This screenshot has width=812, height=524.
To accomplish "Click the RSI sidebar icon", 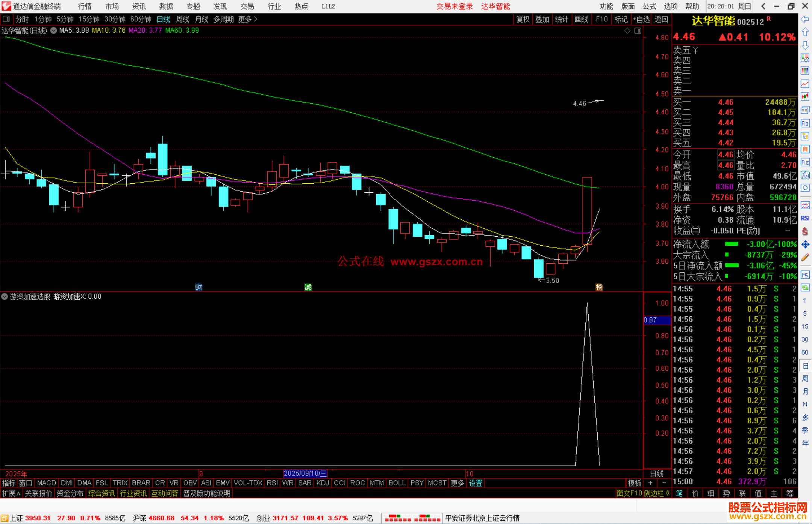I will tap(805, 218).
